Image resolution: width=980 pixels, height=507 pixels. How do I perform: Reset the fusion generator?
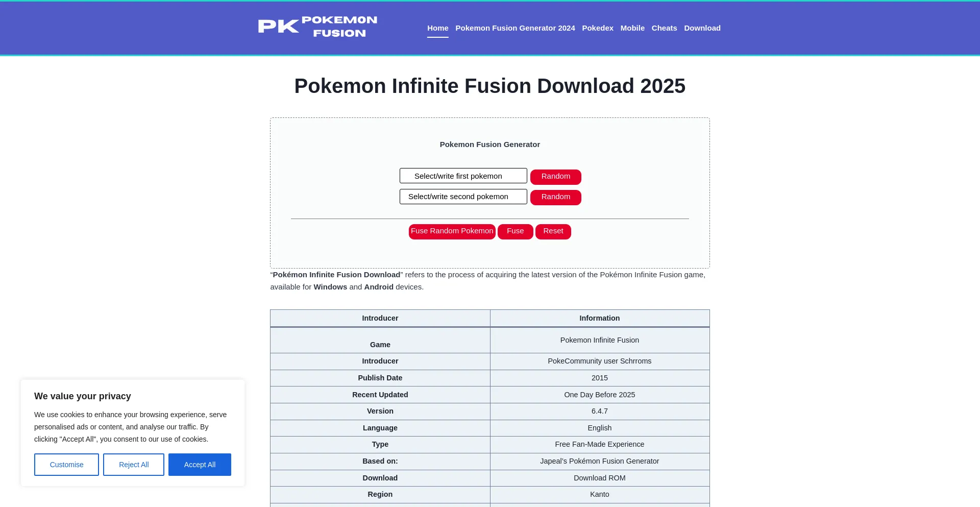click(x=553, y=231)
